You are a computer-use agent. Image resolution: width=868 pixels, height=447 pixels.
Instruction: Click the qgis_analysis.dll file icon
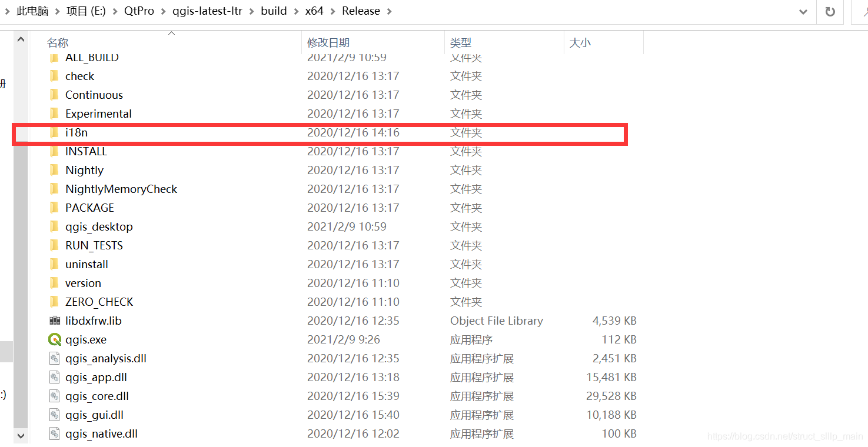pyautogui.click(x=55, y=358)
